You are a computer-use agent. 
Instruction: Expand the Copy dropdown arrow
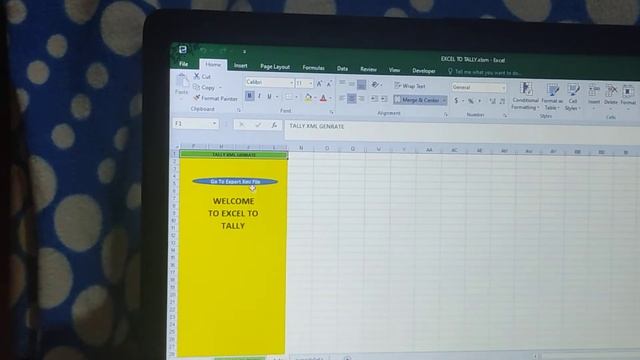coord(220,88)
